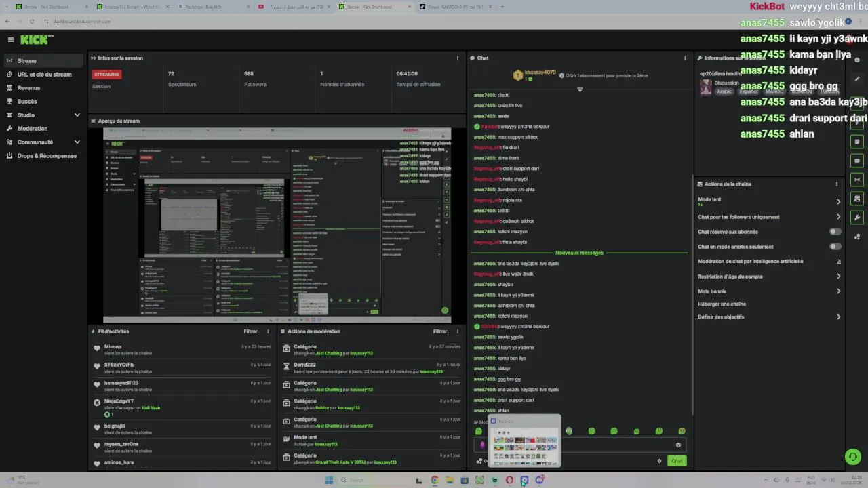Open the Fil d'activités options menu
The height and width of the screenshot is (488, 868).
[268, 331]
